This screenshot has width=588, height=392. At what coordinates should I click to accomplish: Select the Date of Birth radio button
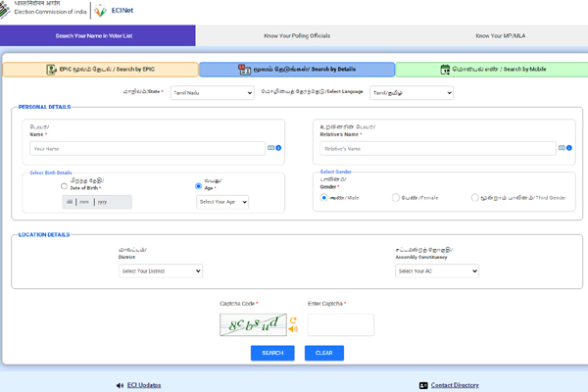(65, 185)
